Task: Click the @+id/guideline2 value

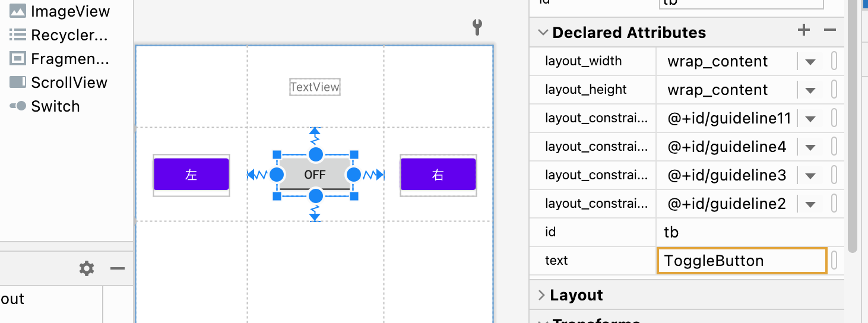Action: 727,204
